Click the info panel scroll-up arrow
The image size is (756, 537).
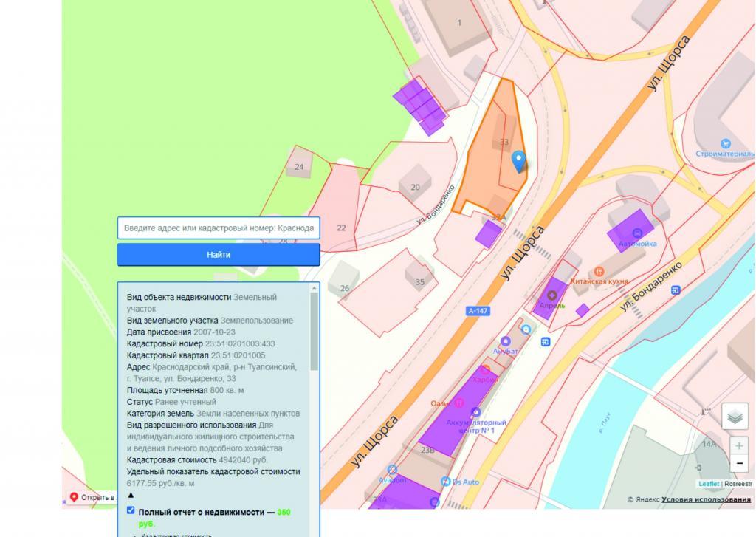pyautogui.click(x=315, y=288)
